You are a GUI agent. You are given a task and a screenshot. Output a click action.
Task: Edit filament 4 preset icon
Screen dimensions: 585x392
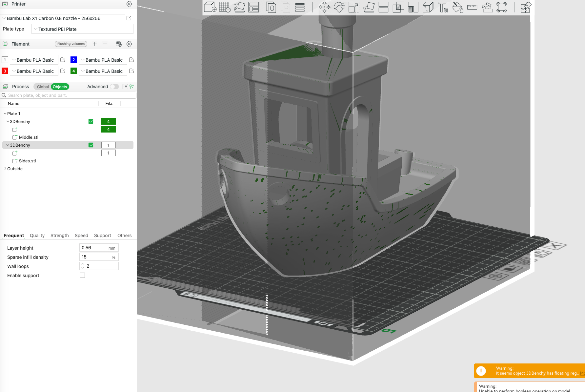[x=131, y=71]
